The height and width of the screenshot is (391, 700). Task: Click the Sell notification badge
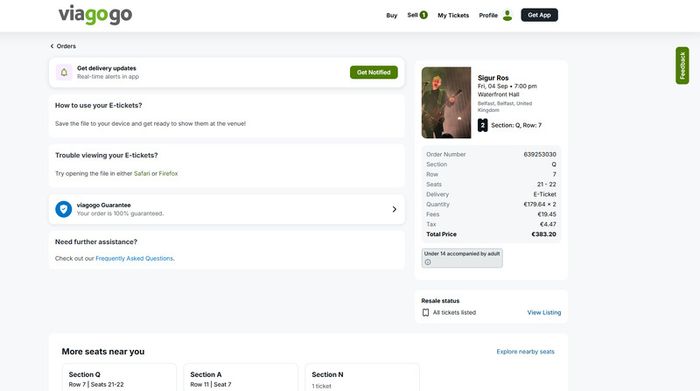coord(423,15)
